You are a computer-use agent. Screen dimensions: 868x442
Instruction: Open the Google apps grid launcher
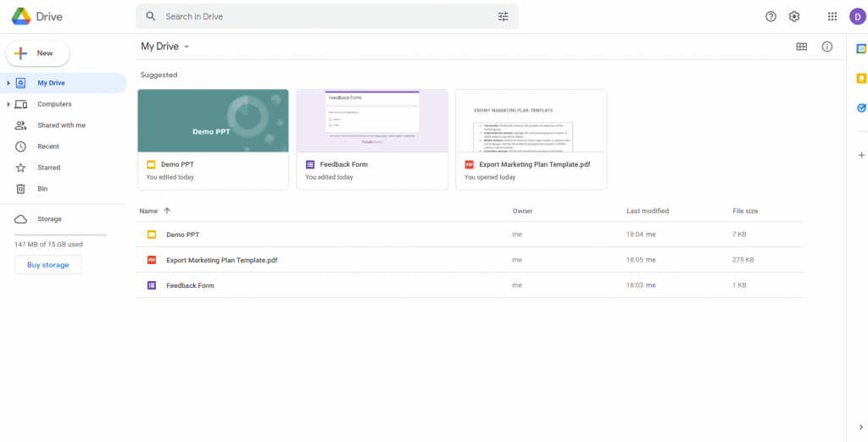[832, 16]
